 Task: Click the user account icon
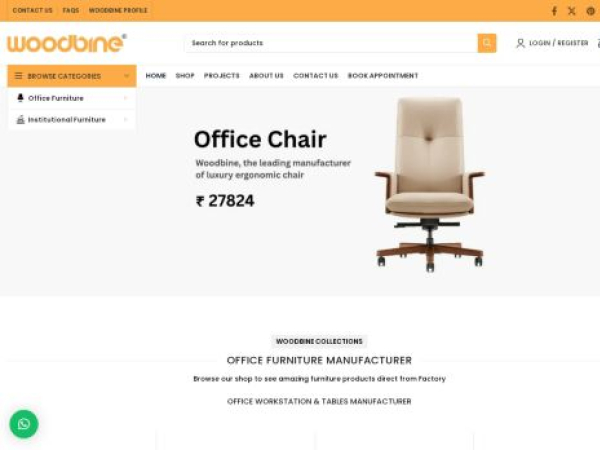coord(520,43)
